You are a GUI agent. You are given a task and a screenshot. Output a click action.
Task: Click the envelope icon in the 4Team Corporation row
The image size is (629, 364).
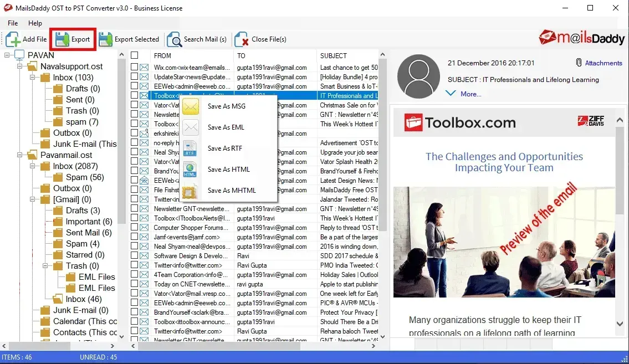click(145, 275)
